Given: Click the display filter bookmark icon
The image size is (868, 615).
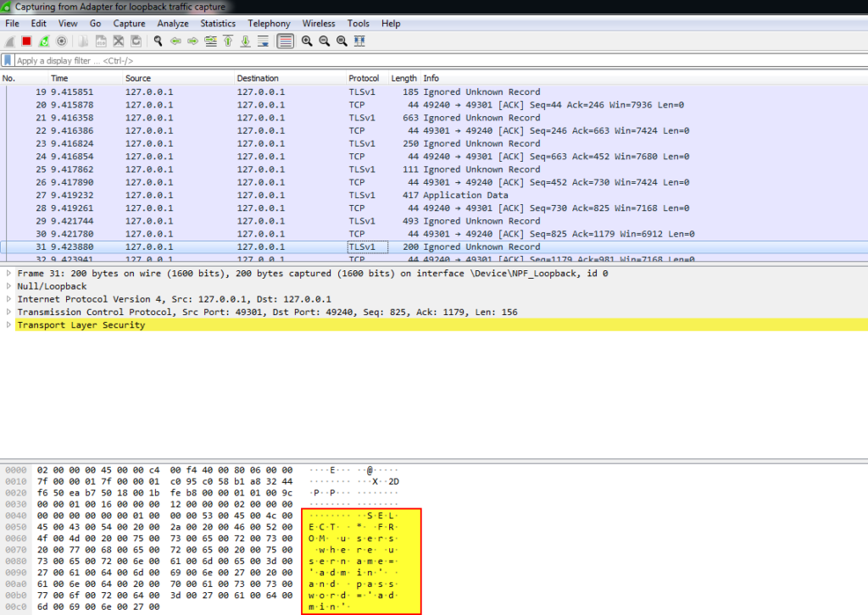Looking at the screenshot, I should pyautogui.click(x=8, y=61).
